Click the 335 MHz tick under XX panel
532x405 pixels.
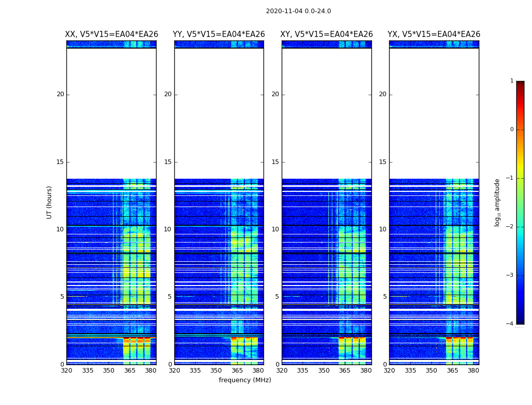point(88,371)
